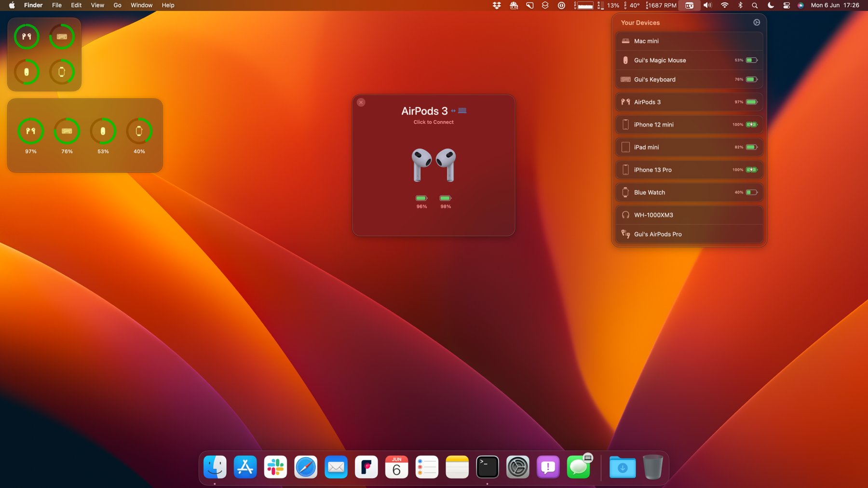Select iPhone 13 Pro row

689,170
